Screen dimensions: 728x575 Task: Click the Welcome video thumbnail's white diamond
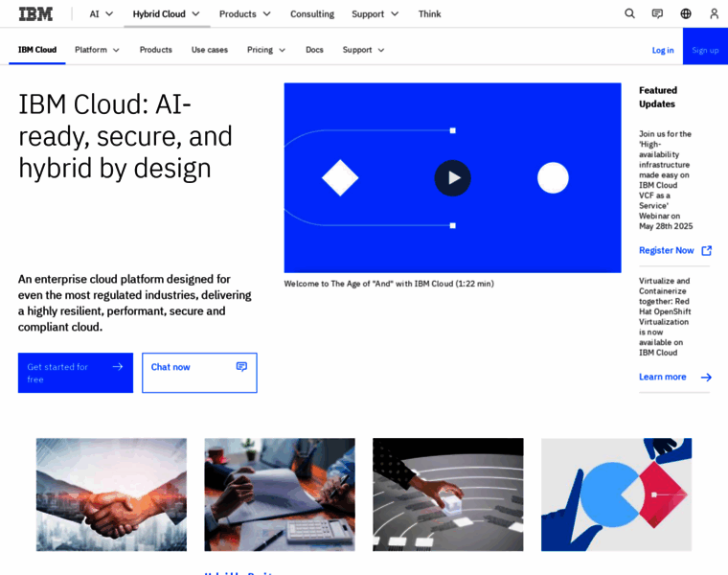coord(340,178)
